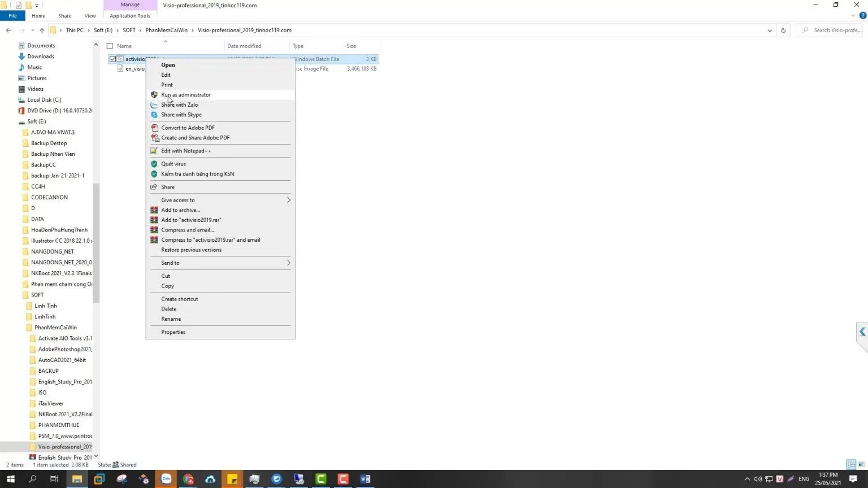Click the Run as administrator shield icon
This screenshot has height=488, width=868.
[x=154, y=95]
